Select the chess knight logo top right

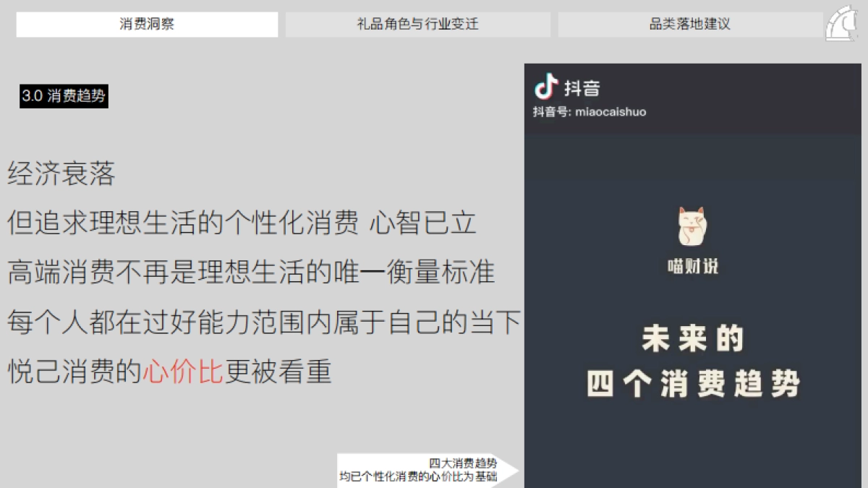841,23
